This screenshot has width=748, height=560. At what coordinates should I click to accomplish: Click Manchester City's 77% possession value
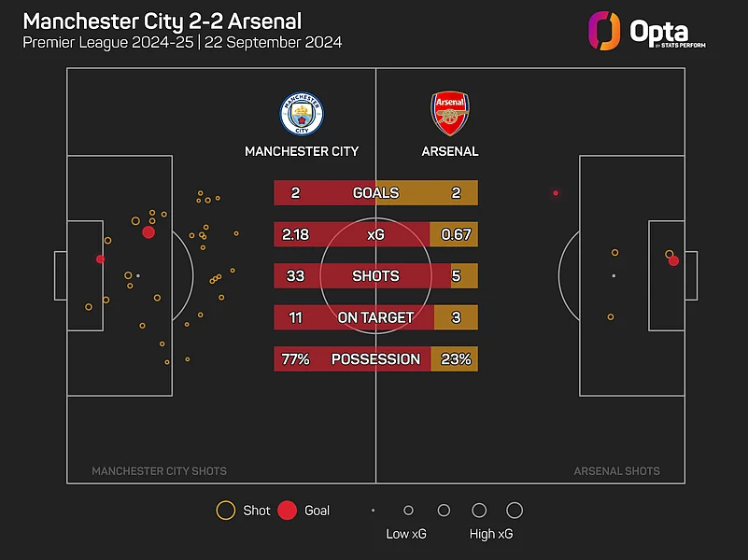point(295,359)
